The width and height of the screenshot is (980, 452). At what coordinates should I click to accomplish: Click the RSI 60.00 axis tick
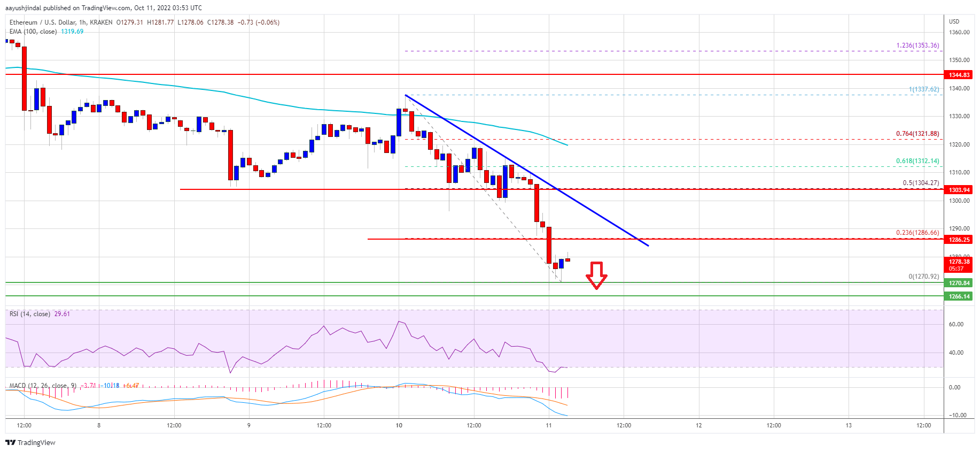coord(956,324)
